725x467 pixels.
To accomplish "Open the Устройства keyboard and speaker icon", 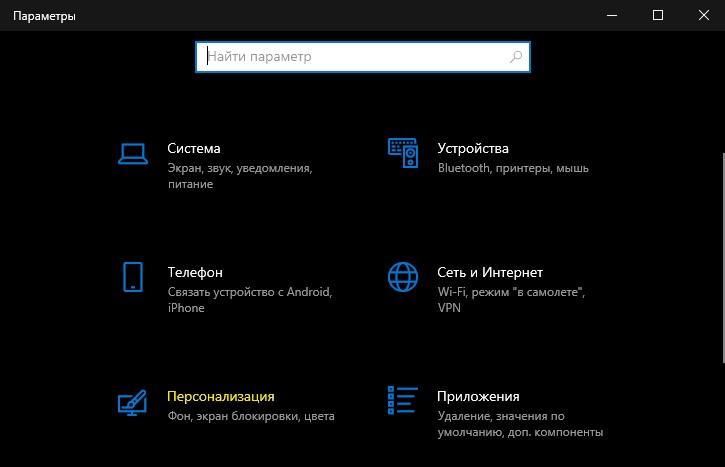I will [403, 153].
